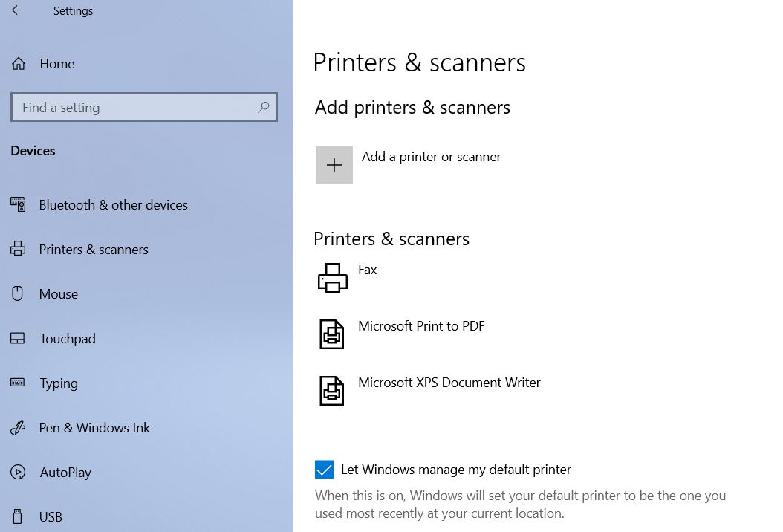Click the Typing keyboard icon
The height and width of the screenshot is (532, 783).
point(18,383)
